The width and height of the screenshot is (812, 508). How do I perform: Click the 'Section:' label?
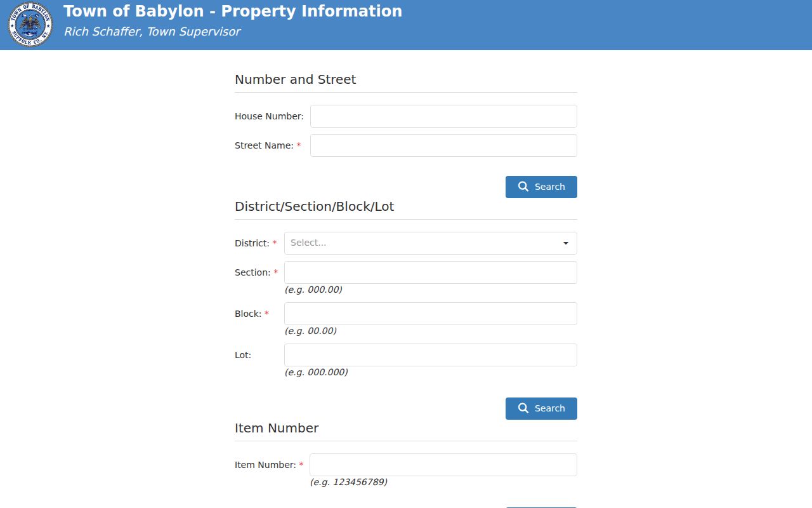click(x=252, y=272)
